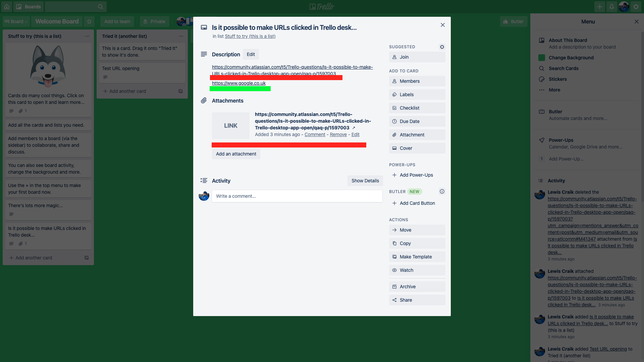This screenshot has width=644, height=362.
Task: Open the google.co.uk link in description
Action: tap(239, 83)
